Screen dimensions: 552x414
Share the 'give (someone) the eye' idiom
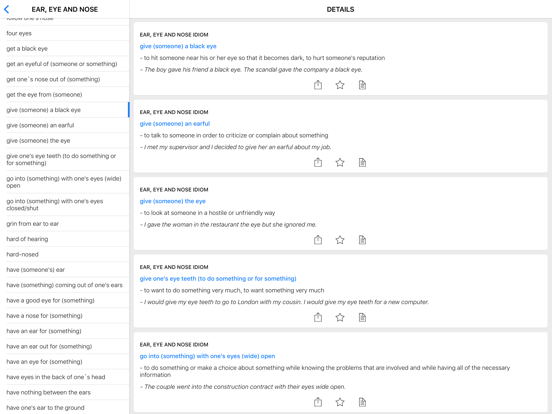[318, 240]
